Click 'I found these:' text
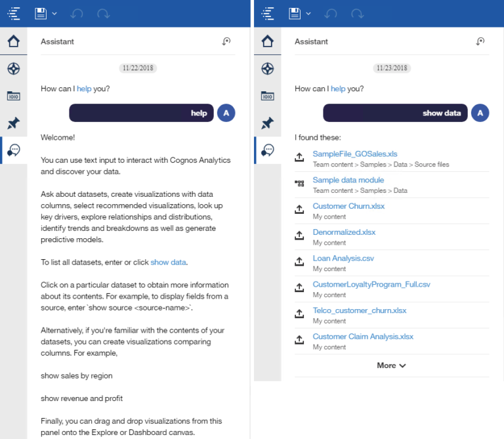This screenshot has width=504, height=439. 318,138
